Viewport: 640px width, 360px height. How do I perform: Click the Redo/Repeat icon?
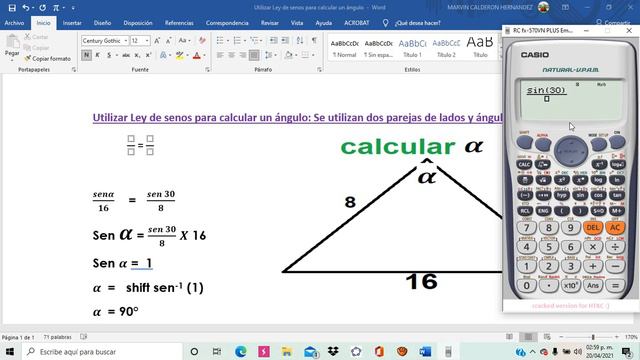click(43, 7)
